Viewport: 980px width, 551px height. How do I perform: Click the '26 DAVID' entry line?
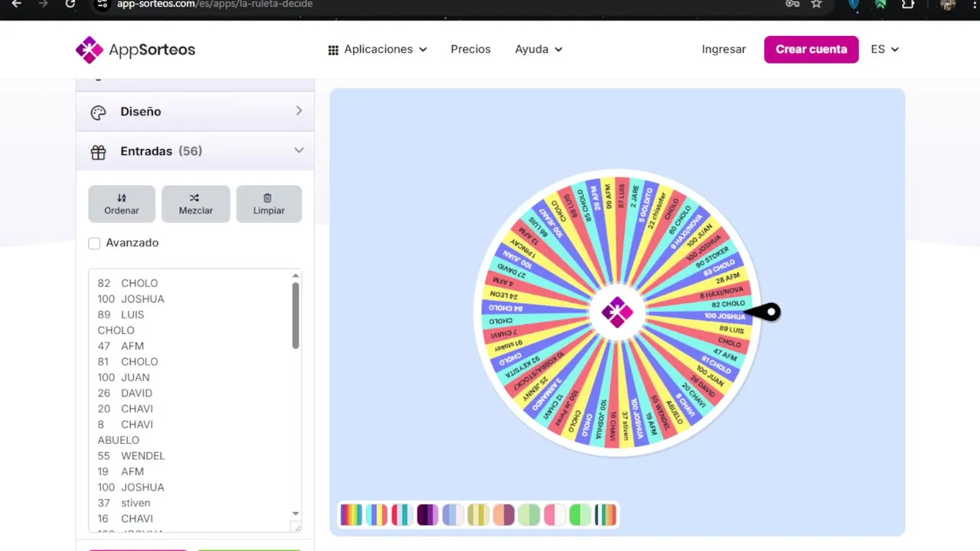tap(125, 393)
